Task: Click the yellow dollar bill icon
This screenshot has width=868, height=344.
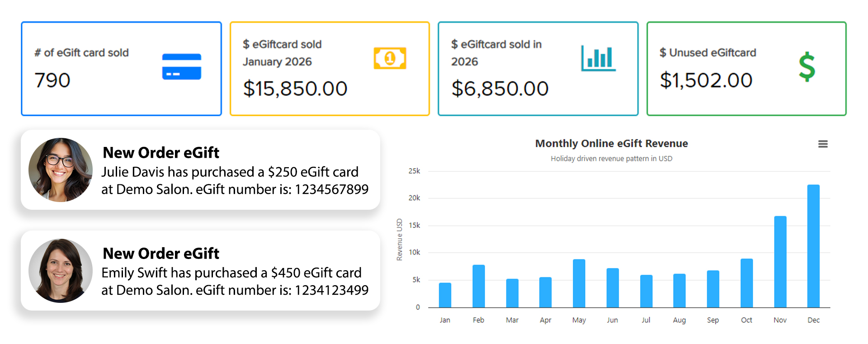Action: (x=390, y=58)
